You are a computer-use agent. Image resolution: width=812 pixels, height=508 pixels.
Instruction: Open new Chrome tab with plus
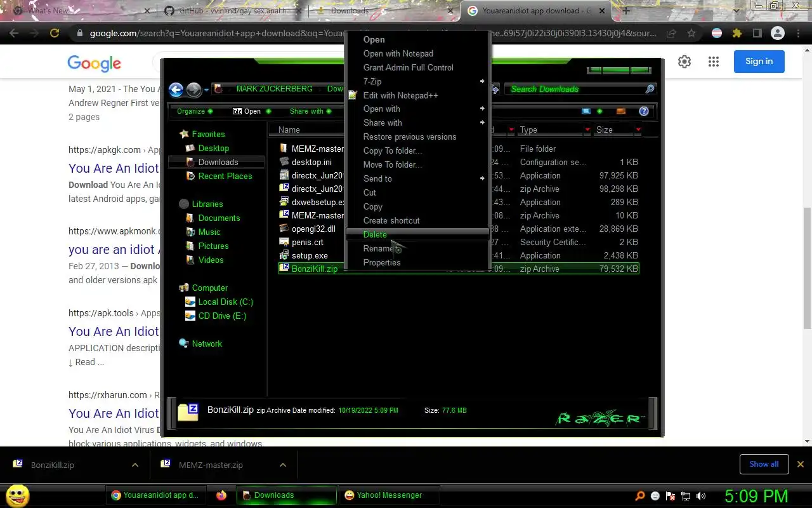coord(626,11)
